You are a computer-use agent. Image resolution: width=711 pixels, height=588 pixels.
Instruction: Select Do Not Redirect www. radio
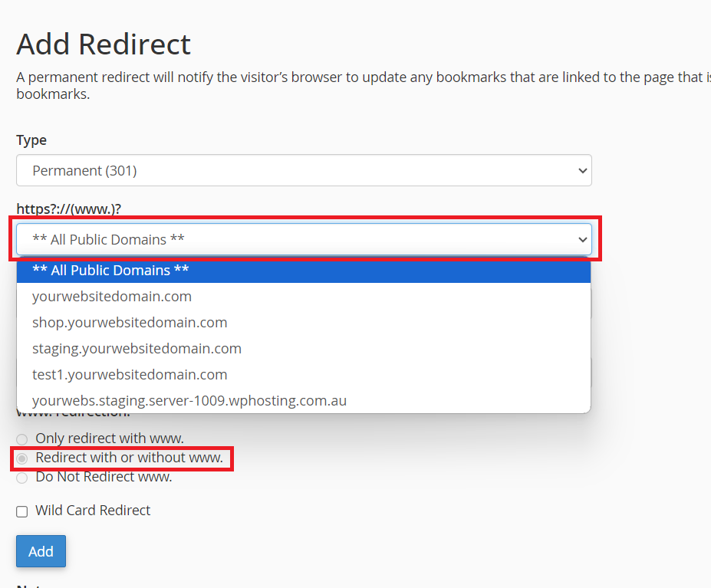click(22, 478)
